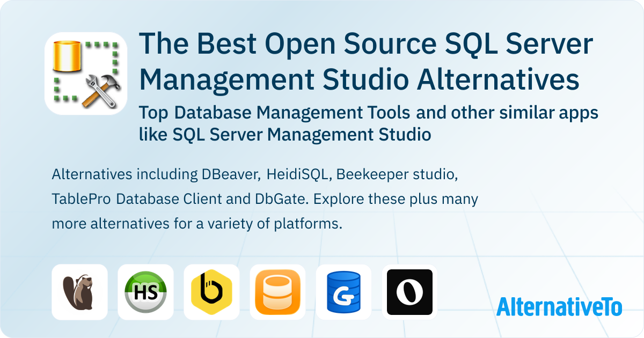Click the yellow Beekeeper Studio hexagon icon

coord(211,292)
